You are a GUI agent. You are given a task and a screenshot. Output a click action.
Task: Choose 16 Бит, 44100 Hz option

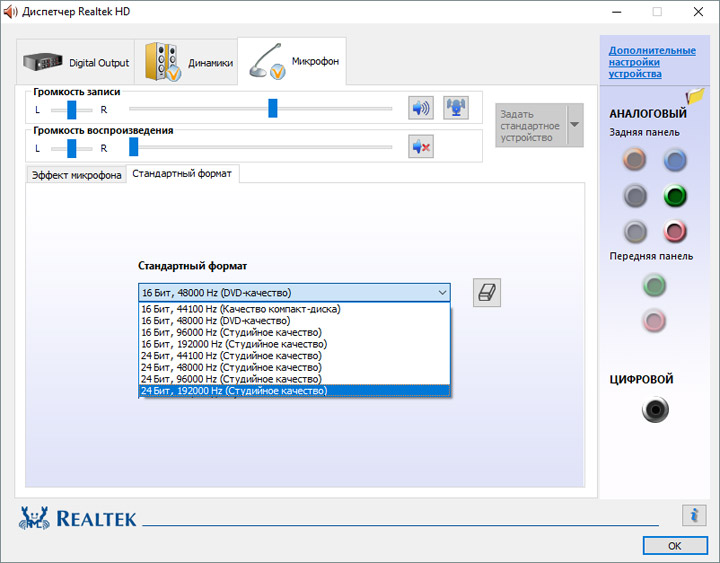pyautogui.click(x=294, y=309)
